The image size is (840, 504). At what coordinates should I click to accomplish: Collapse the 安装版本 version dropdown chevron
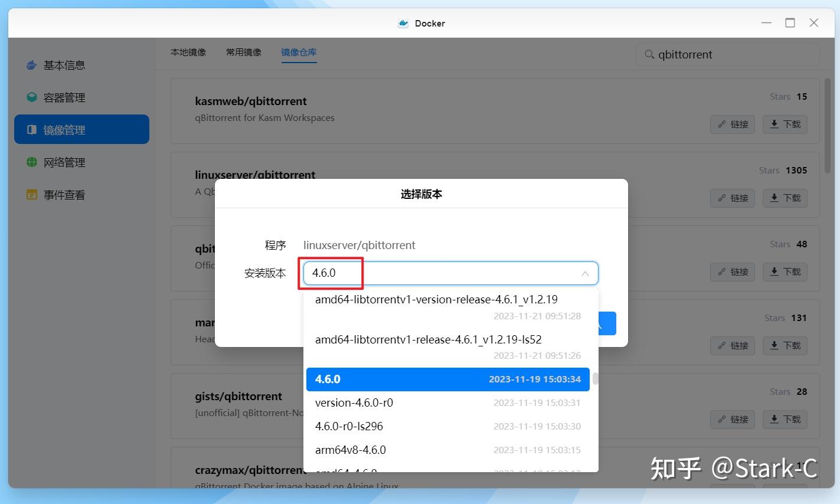584,273
